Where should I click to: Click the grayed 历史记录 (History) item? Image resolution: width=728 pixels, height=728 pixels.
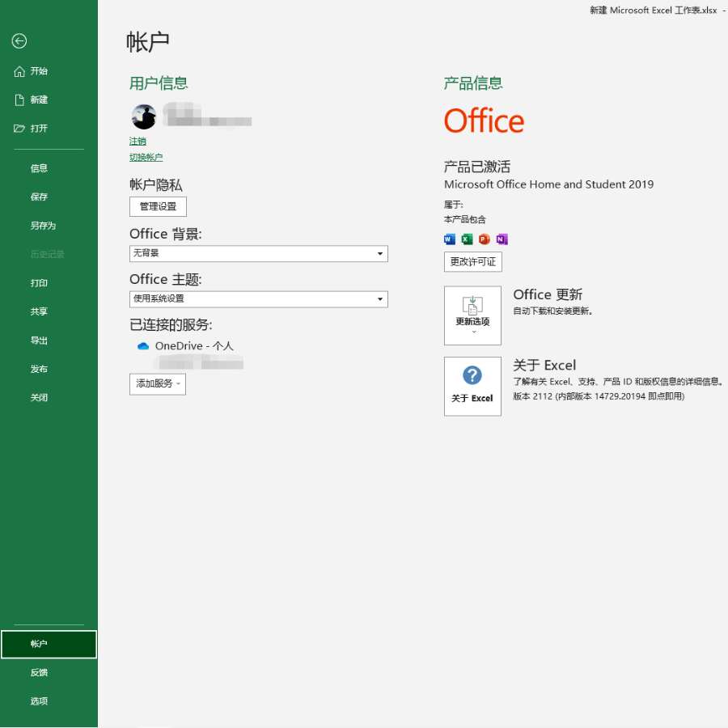coord(48,255)
